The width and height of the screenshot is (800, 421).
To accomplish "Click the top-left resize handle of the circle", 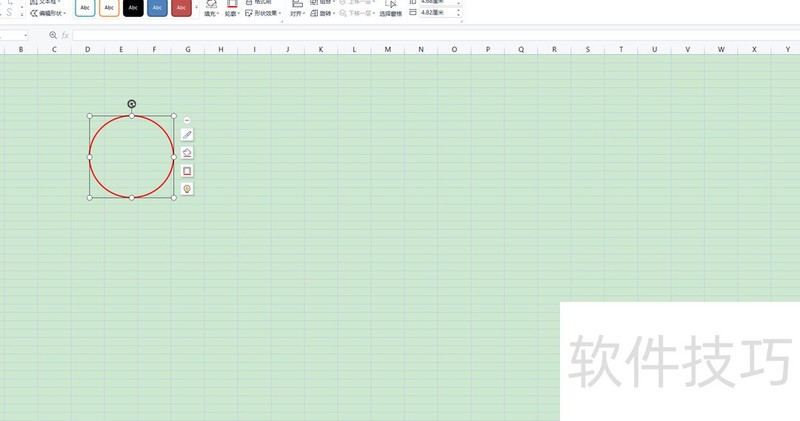I will coord(90,116).
